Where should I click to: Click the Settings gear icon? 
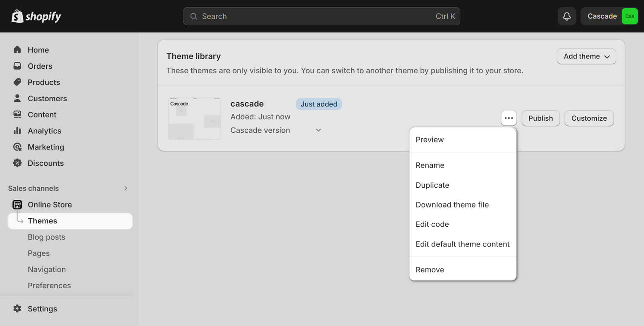click(x=17, y=309)
